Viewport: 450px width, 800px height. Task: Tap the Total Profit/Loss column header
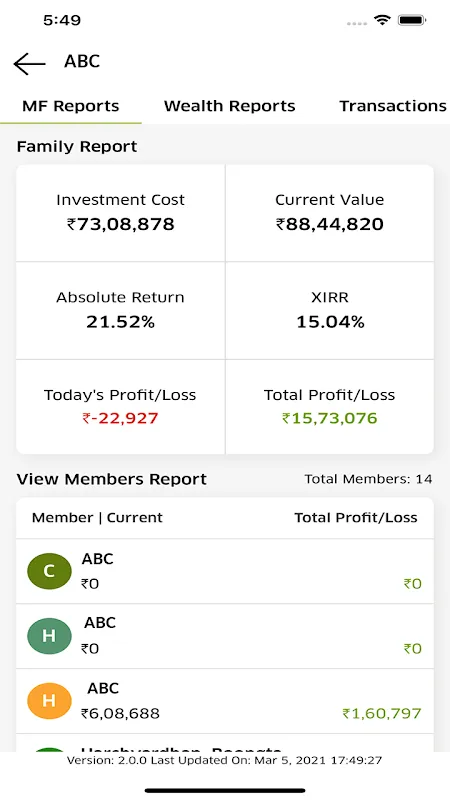point(356,518)
